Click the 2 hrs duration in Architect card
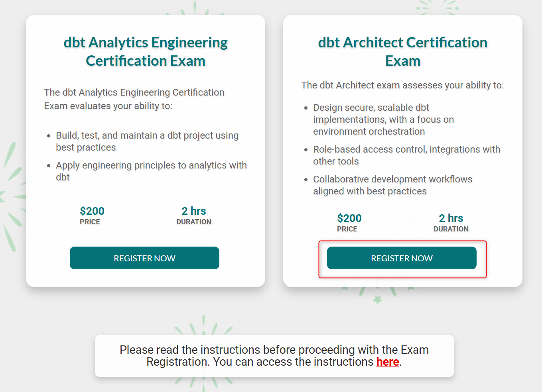Viewport: 542px width, 392px height. tap(451, 218)
